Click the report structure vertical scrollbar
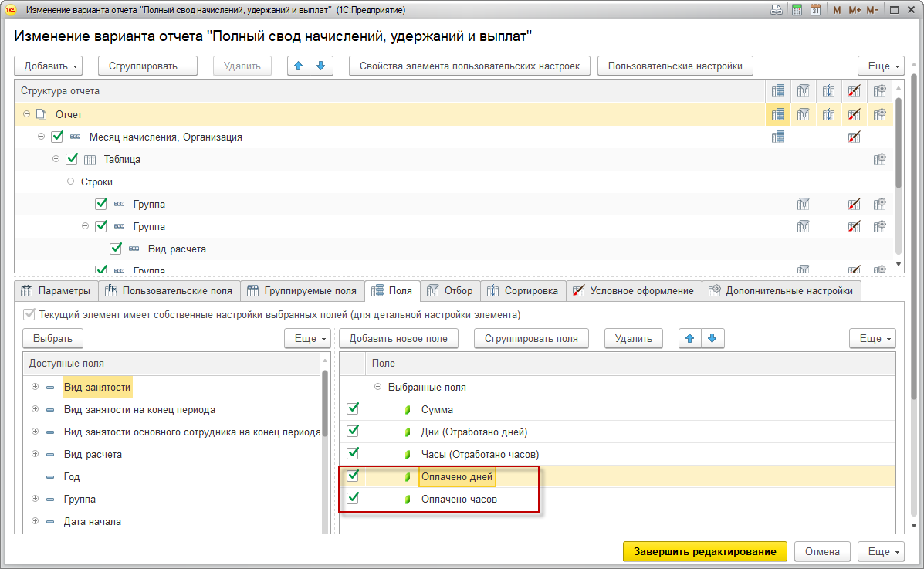 pos(898,177)
